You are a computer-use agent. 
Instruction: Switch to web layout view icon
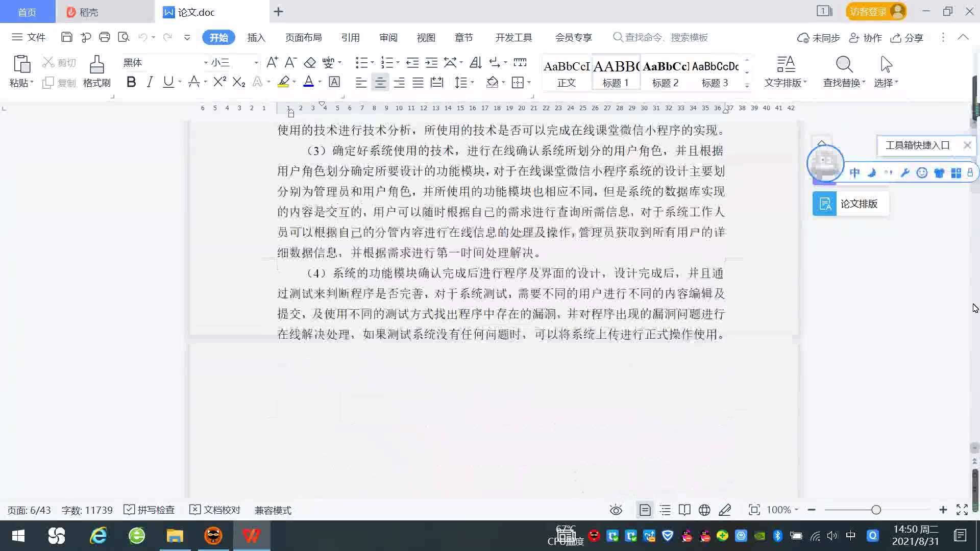click(x=704, y=510)
